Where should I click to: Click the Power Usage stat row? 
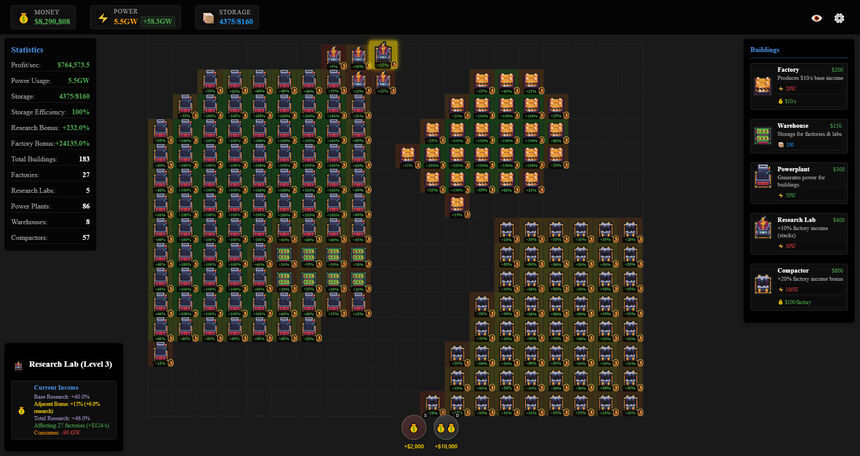[x=50, y=81]
